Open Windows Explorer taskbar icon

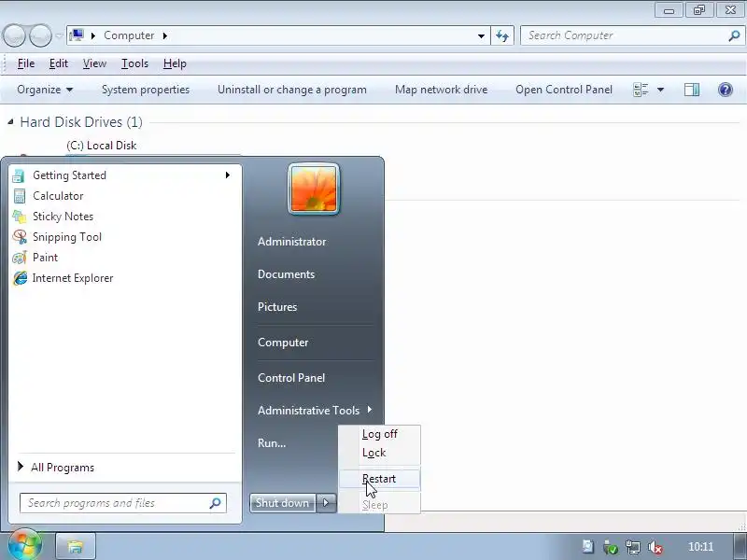(76, 546)
